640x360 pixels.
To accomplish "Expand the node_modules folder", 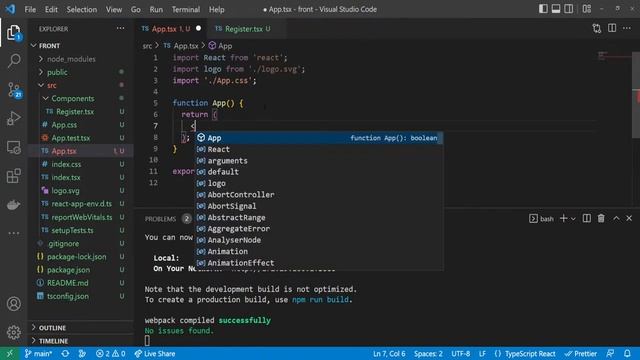I will point(81,59).
